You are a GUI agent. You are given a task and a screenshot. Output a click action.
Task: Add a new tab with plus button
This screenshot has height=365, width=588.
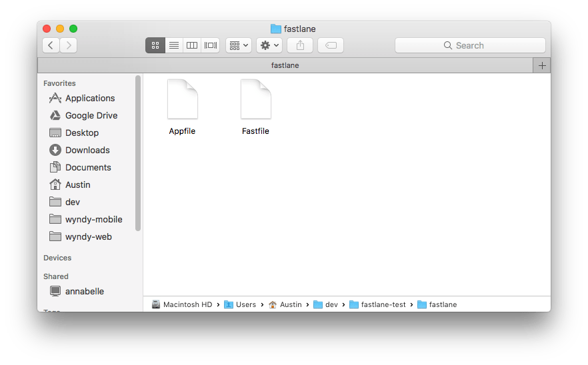click(x=542, y=65)
